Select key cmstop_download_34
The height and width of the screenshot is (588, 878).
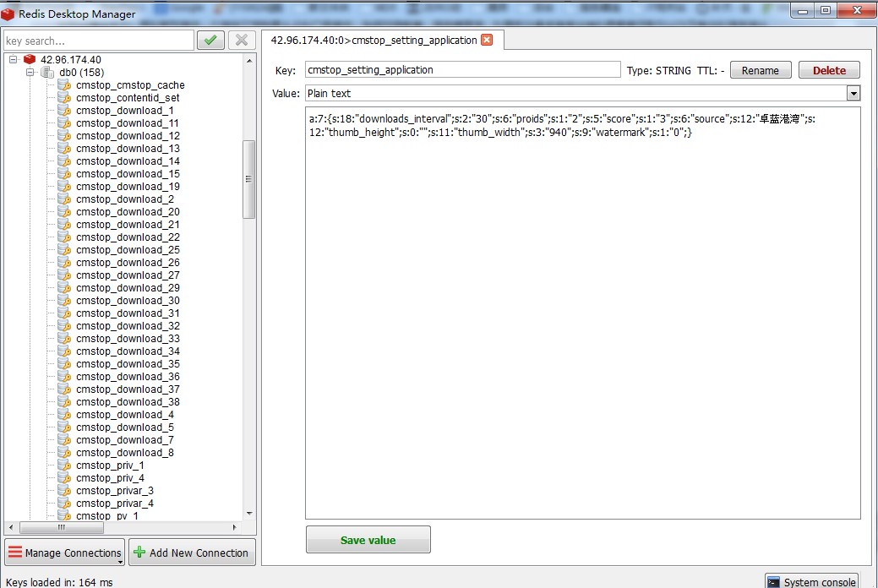128,351
